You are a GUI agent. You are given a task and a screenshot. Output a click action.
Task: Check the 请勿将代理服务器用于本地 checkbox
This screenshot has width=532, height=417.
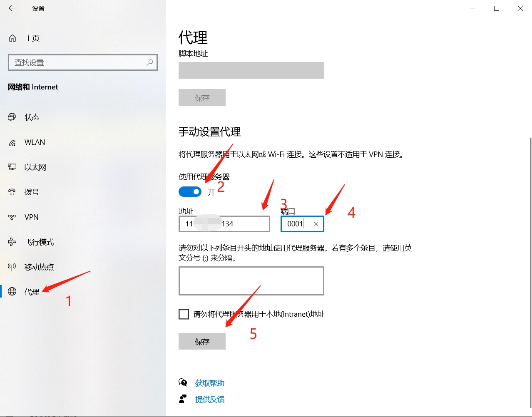pos(184,314)
